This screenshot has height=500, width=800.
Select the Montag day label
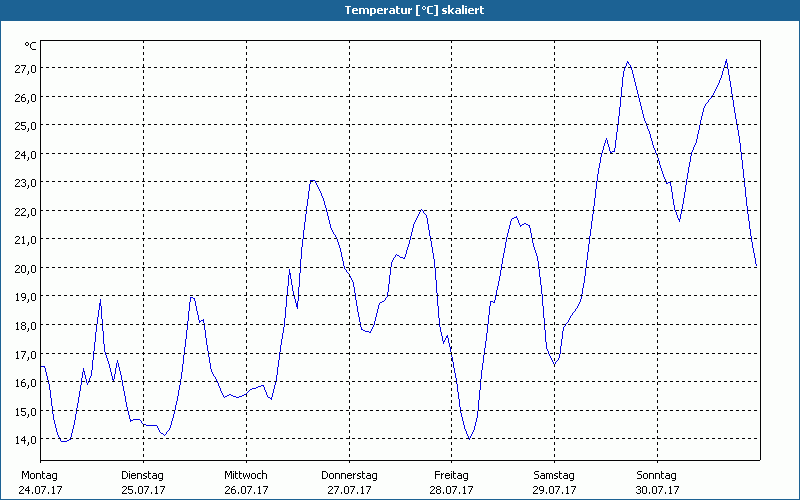39,475
